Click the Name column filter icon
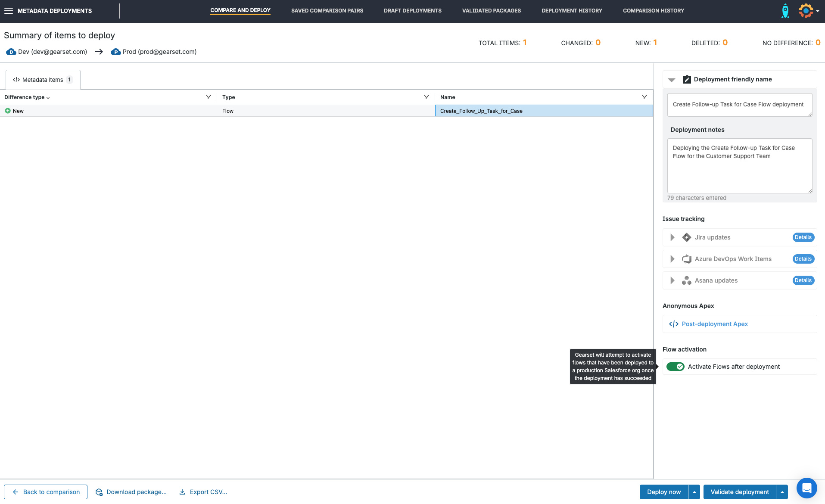Screen dimensions: 825x504 click(644, 97)
